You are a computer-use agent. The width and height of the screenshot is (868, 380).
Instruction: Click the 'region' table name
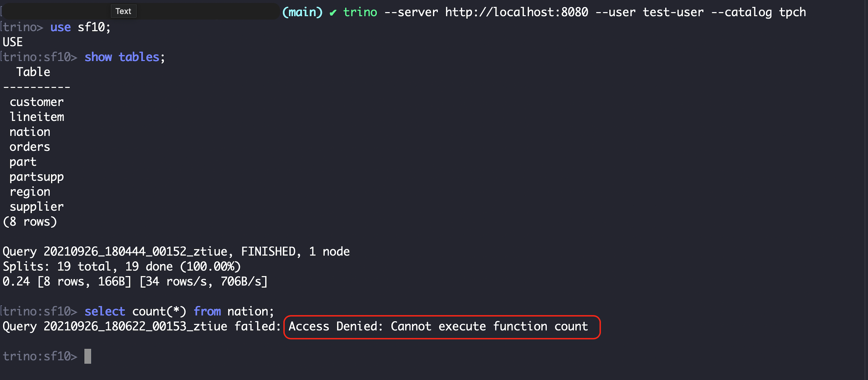coord(30,192)
